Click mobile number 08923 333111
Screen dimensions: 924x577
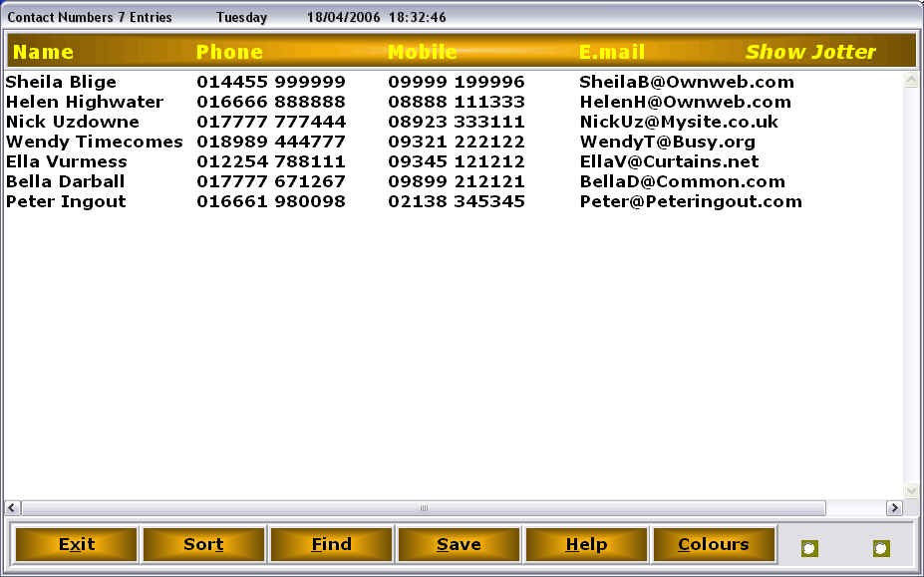[457, 122]
